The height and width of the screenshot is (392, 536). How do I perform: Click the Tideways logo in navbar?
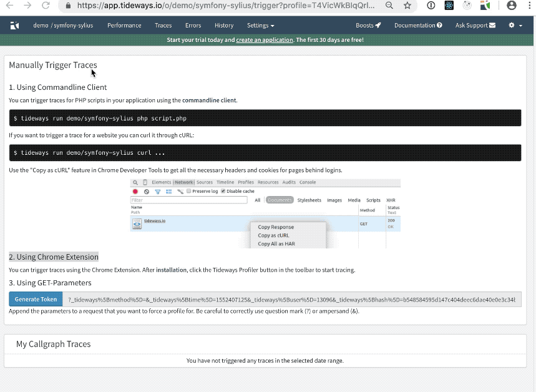tap(15, 26)
